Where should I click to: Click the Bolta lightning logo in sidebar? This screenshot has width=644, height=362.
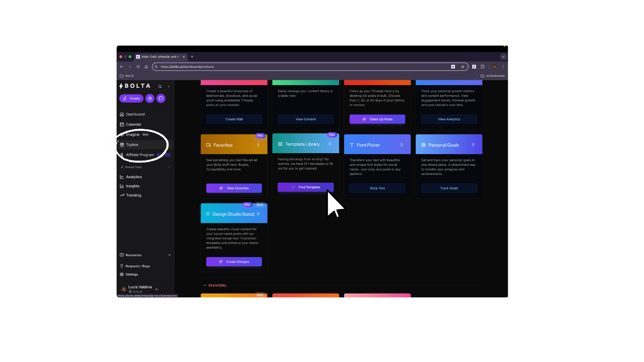(121, 86)
